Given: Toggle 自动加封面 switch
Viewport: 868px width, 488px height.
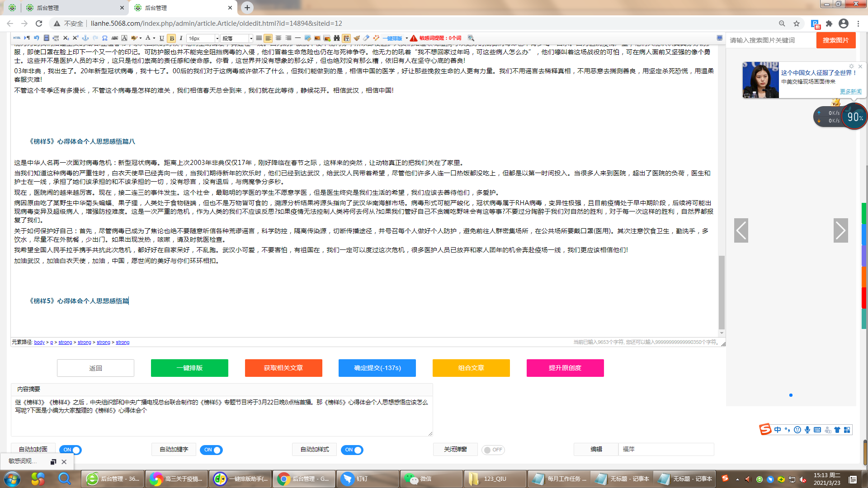Looking at the screenshot, I should point(71,450).
